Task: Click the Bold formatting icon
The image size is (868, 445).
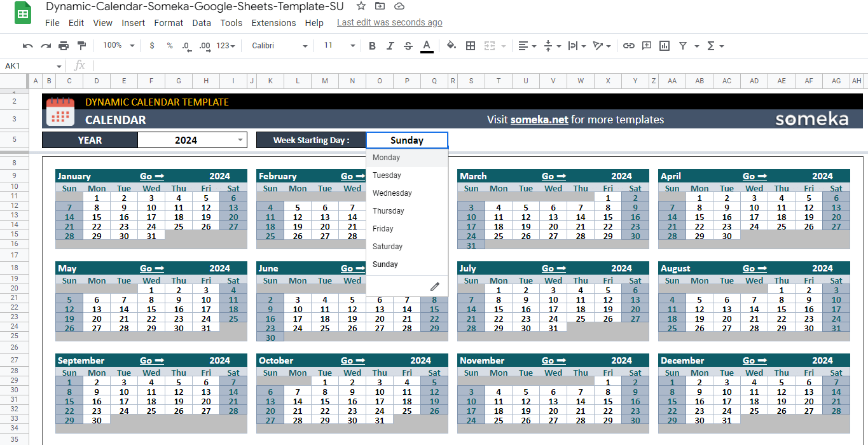Action: (372, 45)
